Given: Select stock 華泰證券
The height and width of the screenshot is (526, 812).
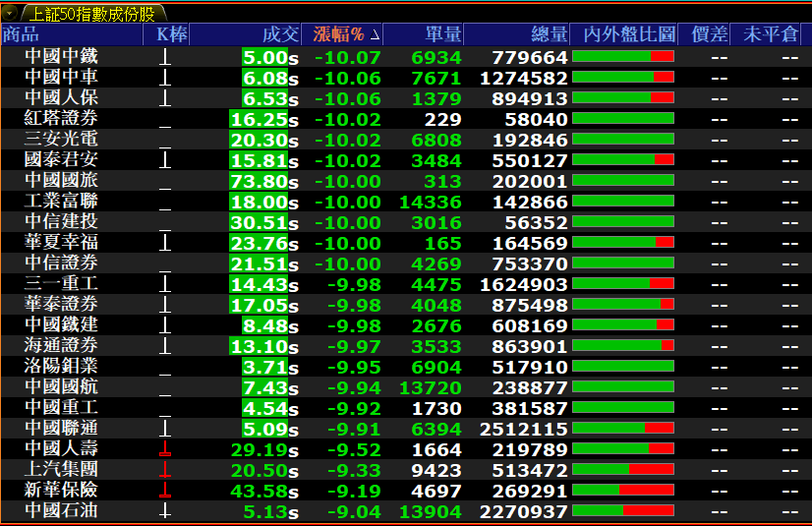Looking at the screenshot, I should [61, 305].
